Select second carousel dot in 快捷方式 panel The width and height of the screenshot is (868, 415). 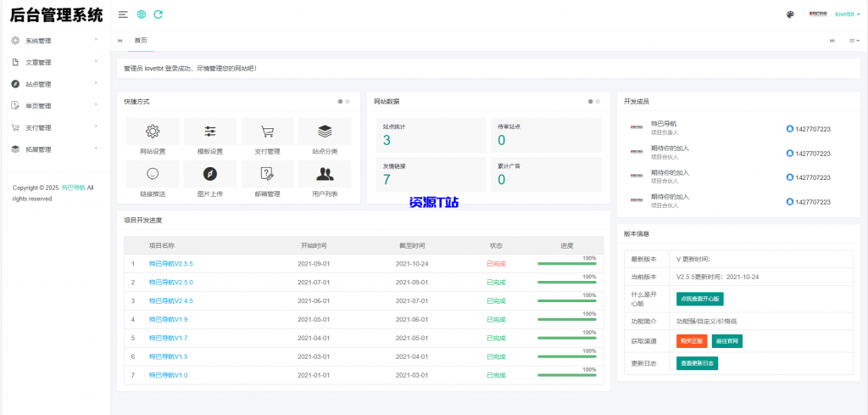pos(348,101)
